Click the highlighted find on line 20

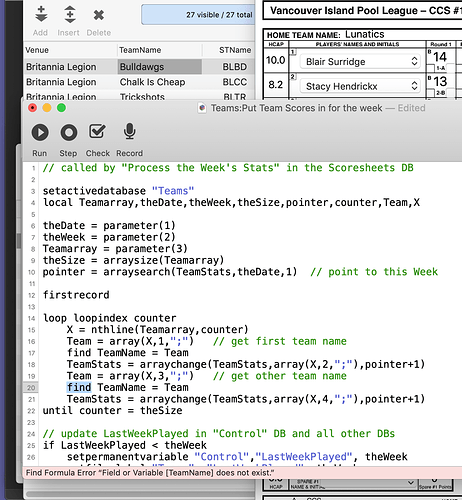click(79, 387)
